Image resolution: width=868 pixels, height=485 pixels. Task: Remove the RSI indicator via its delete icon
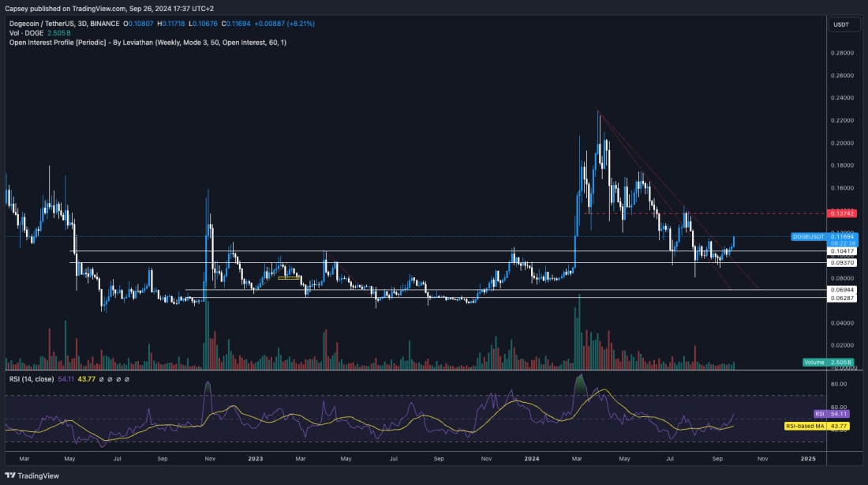click(119, 379)
